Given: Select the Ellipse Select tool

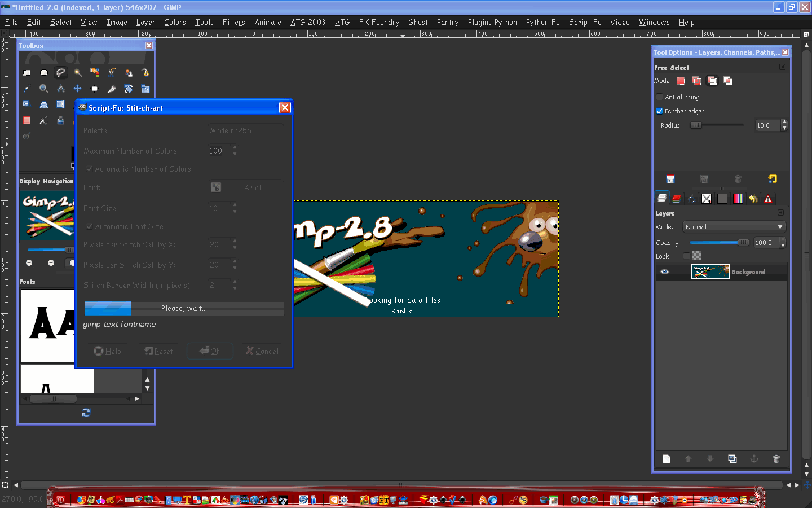Looking at the screenshot, I should pyautogui.click(x=44, y=73).
